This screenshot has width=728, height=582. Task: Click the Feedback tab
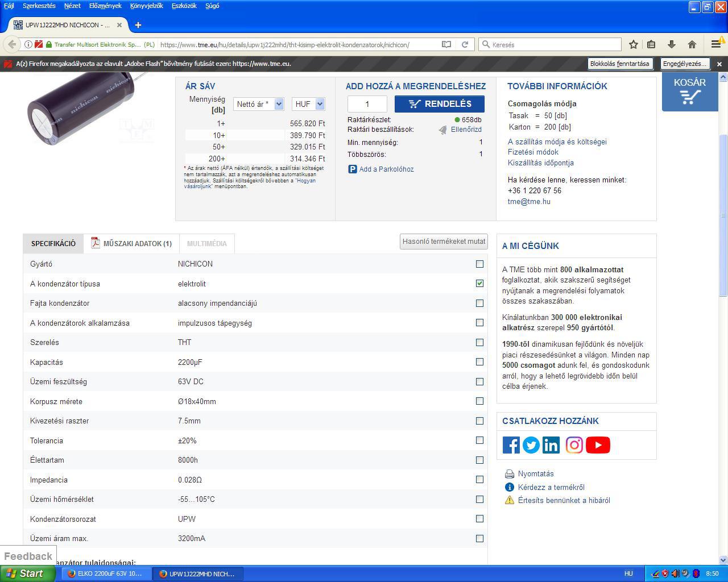click(x=28, y=556)
